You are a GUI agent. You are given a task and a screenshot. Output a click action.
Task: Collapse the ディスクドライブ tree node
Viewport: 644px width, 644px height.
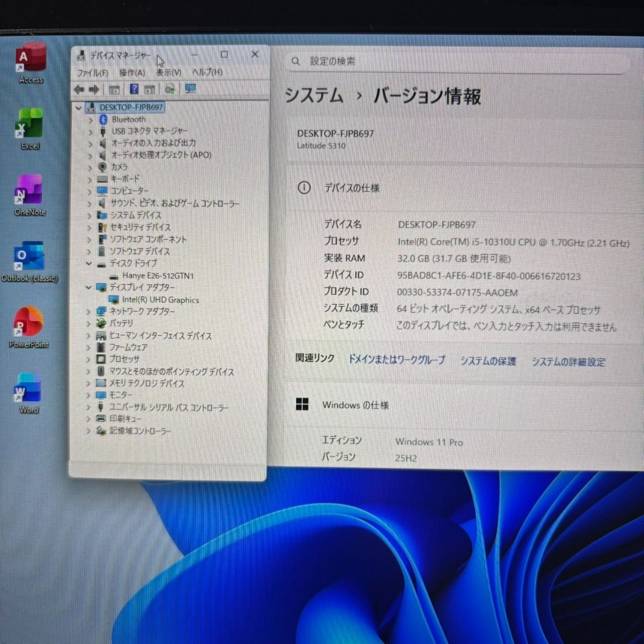(90, 264)
